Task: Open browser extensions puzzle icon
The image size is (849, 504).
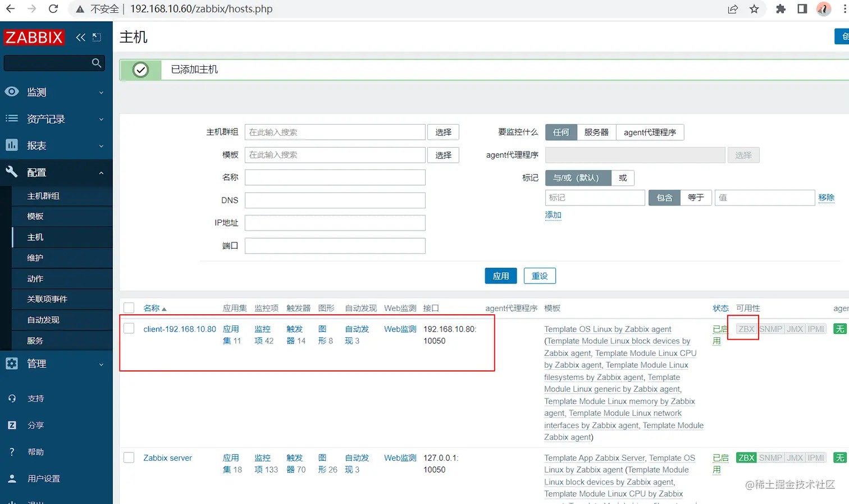Action: pos(780,9)
